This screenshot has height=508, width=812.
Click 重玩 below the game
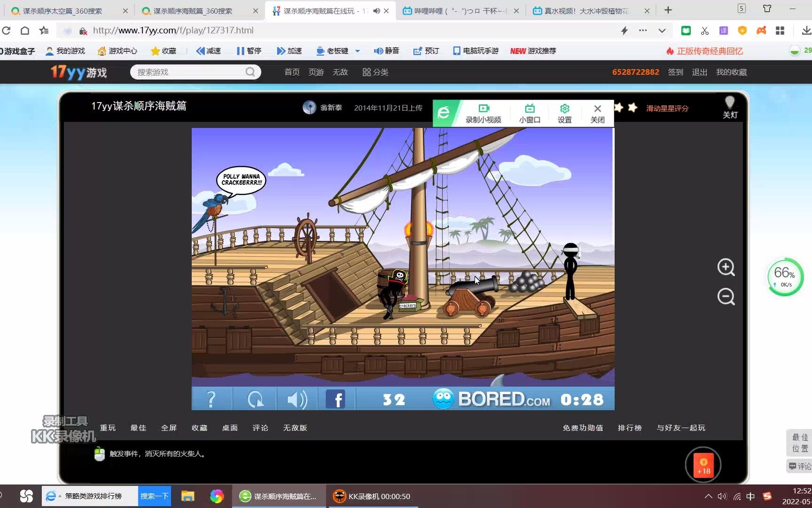108,428
